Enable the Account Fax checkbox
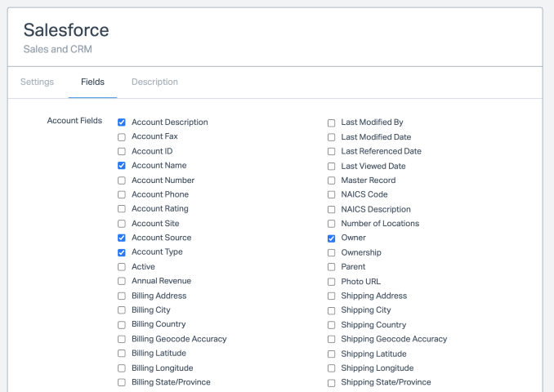 [122, 137]
